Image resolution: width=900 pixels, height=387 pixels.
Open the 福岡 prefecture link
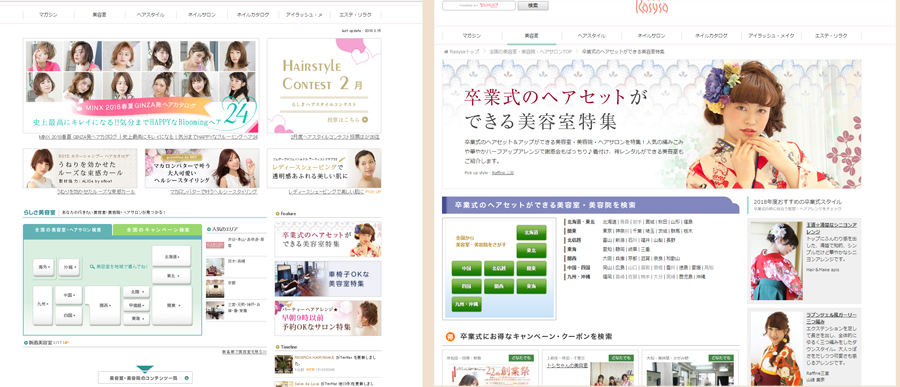coord(608,277)
